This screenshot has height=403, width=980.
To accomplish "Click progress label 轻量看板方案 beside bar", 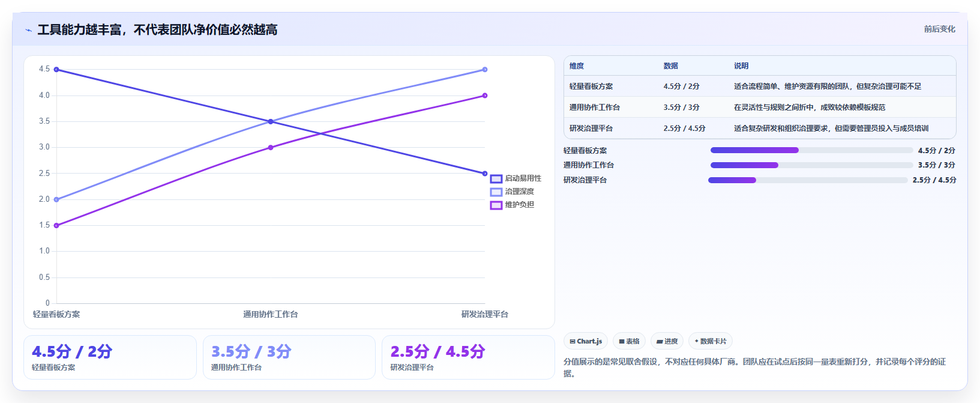I will 585,151.
